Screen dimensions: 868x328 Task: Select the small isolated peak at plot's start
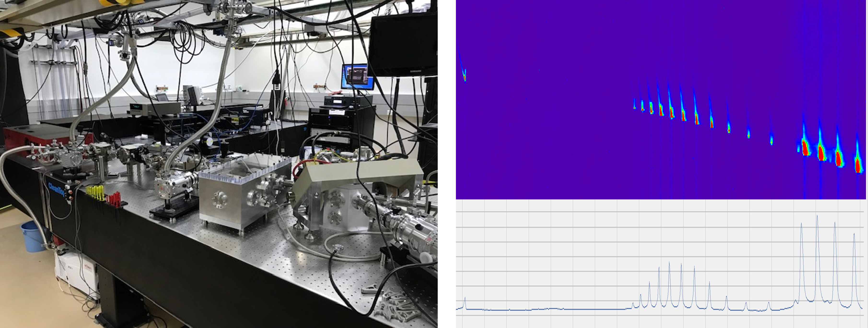[x=465, y=303]
